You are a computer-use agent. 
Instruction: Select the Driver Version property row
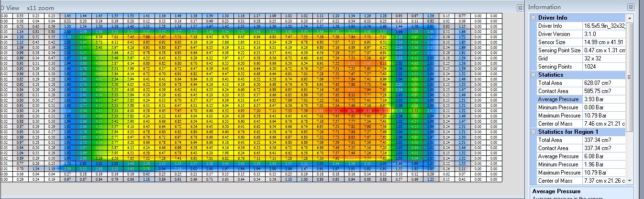point(554,34)
